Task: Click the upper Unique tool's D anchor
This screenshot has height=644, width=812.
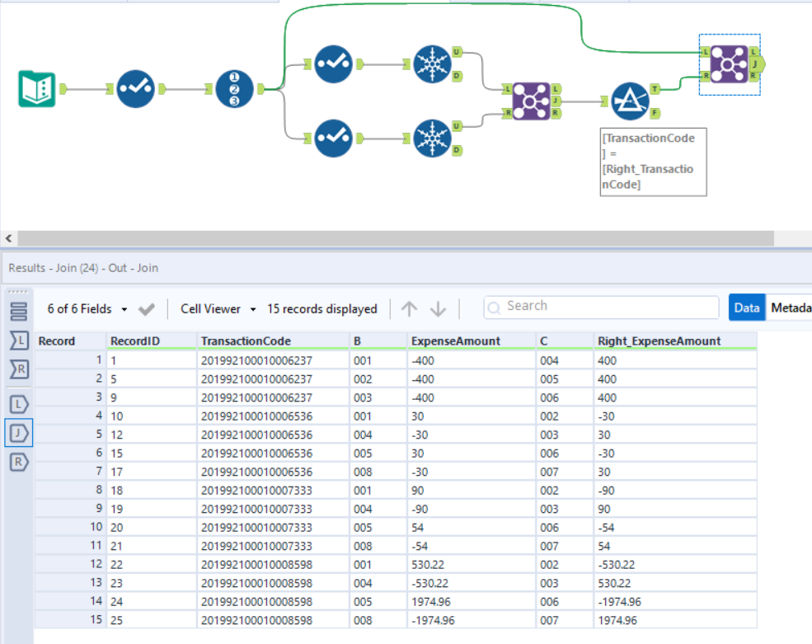Action: 457,76
